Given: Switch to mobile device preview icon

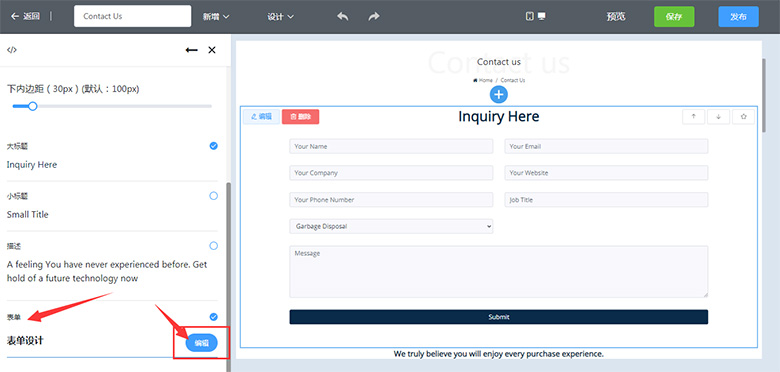Looking at the screenshot, I should pos(530,16).
